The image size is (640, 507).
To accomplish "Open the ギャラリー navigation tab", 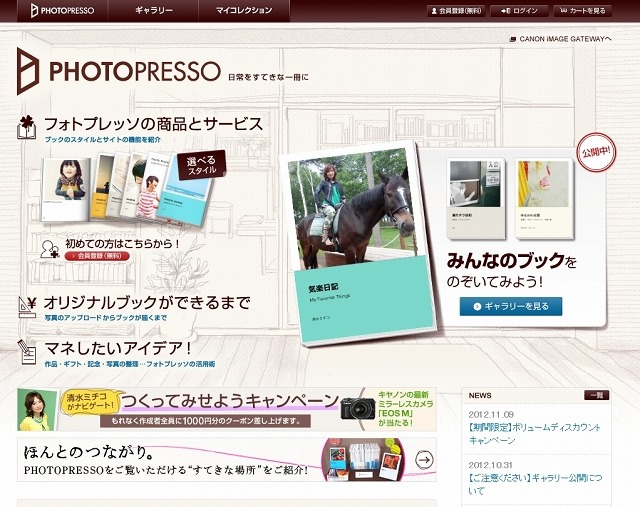I will (x=154, y=11).
